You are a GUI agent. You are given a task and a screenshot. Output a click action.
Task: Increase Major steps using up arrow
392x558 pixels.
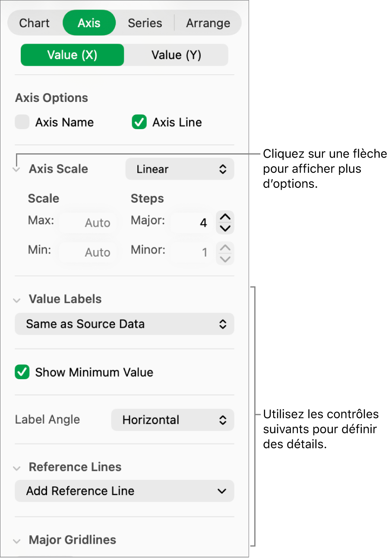(x=225, y=217)
